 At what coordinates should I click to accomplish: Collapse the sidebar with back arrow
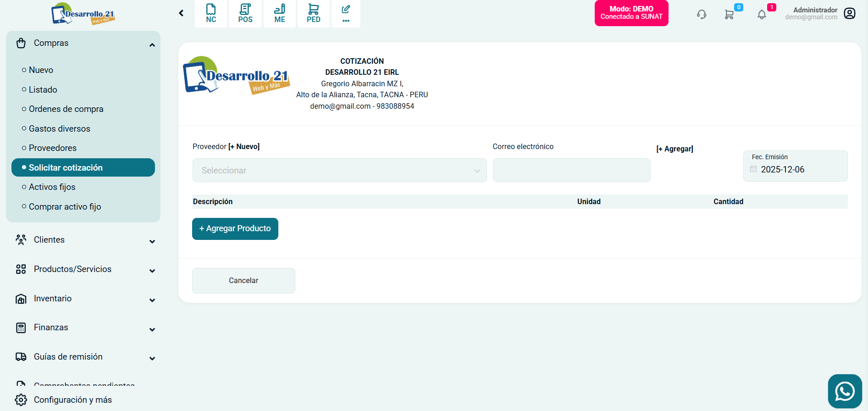181,13
